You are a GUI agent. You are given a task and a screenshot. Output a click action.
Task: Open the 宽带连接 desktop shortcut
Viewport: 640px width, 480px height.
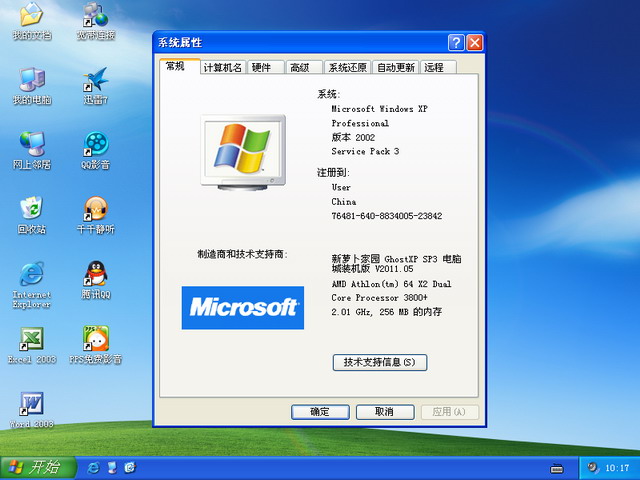[x=96, y=20]
